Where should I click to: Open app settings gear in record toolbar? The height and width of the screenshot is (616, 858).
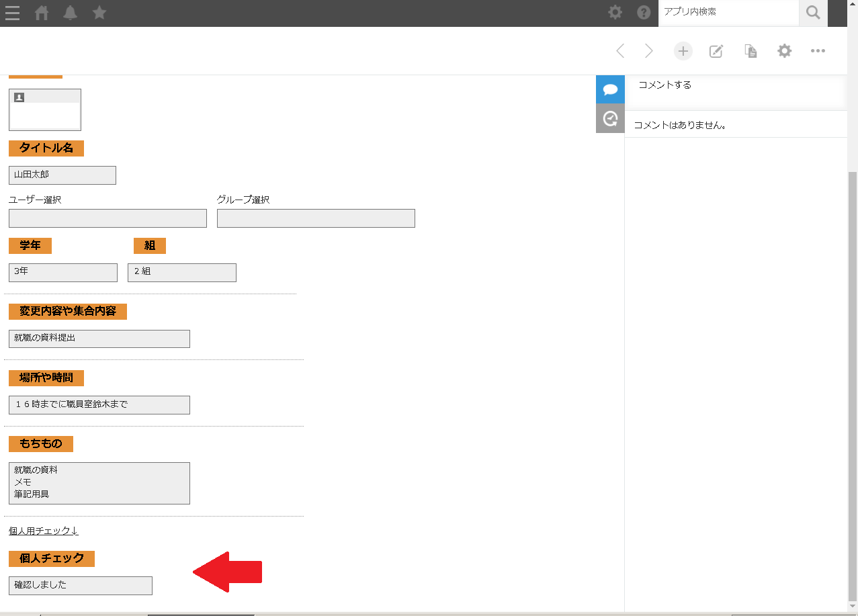784,51
